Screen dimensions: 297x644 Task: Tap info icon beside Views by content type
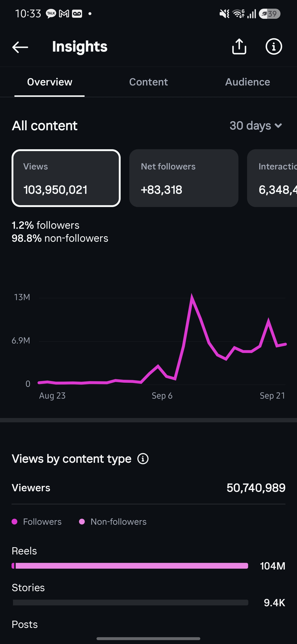coord(143,459)
